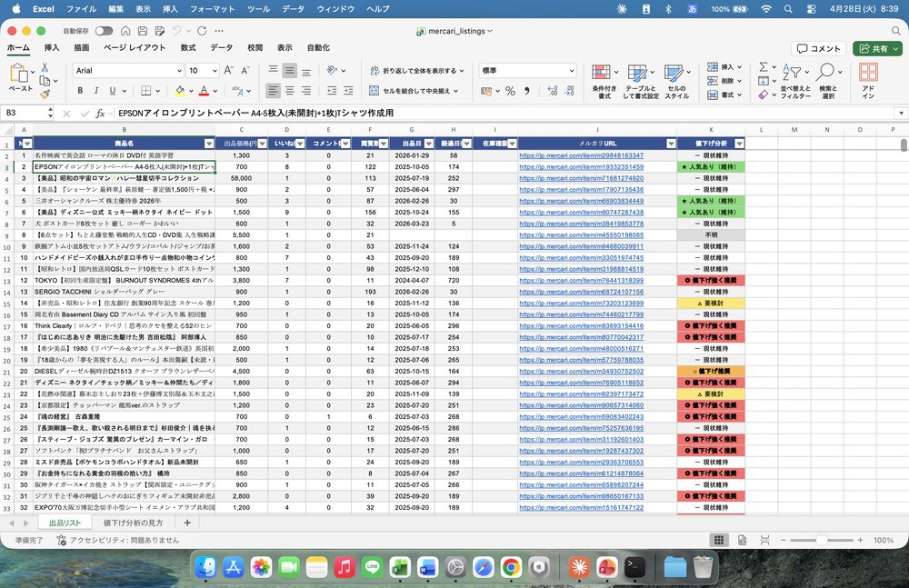Open Sort and Filter (並べ替えとフィルター)
Image resolution: width=909 pixels, height=588 pixels.
click(795, 82)
